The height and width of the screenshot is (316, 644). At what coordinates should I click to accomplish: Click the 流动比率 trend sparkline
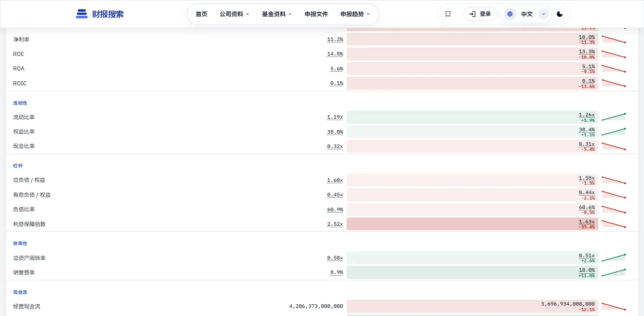[614, 117]
